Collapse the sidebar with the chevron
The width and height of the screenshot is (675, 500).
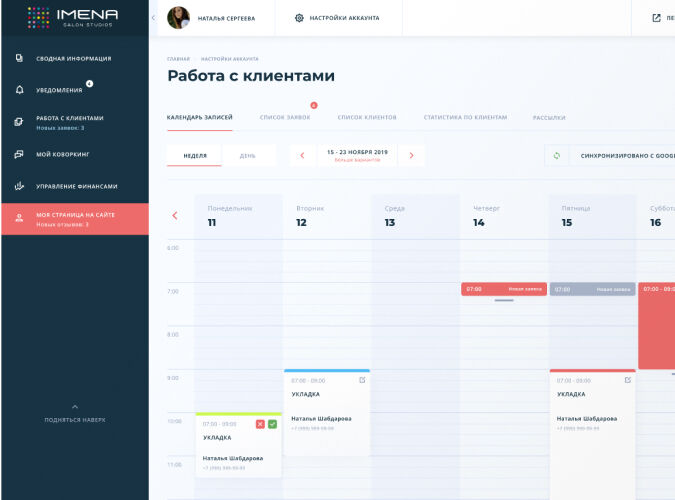click(153, 18)
